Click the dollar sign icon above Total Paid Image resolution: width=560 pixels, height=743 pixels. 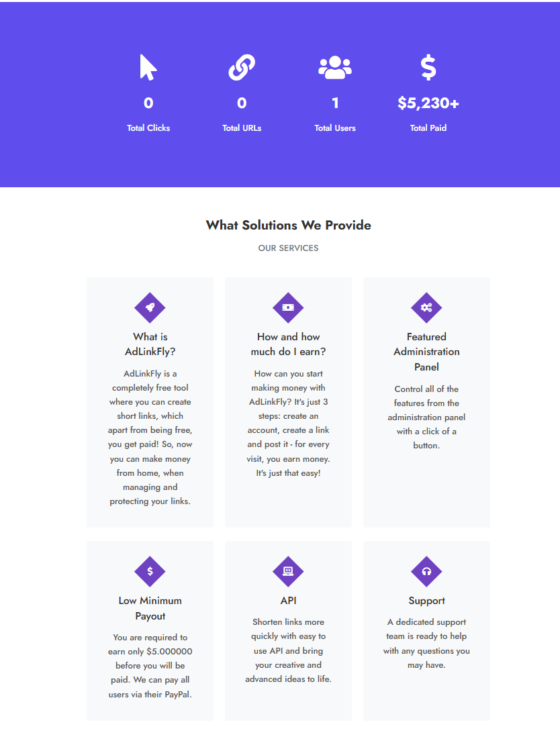coord(428,68)
